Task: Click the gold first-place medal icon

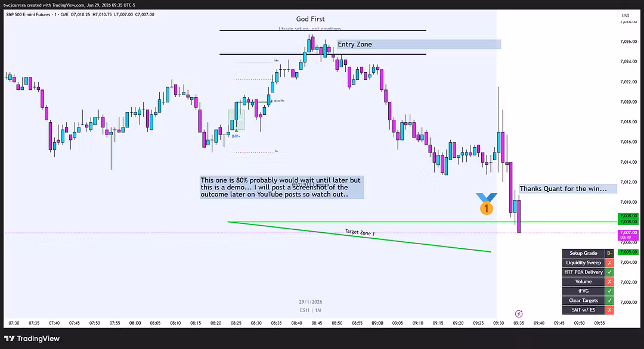Action: click(x=487, y=204)
